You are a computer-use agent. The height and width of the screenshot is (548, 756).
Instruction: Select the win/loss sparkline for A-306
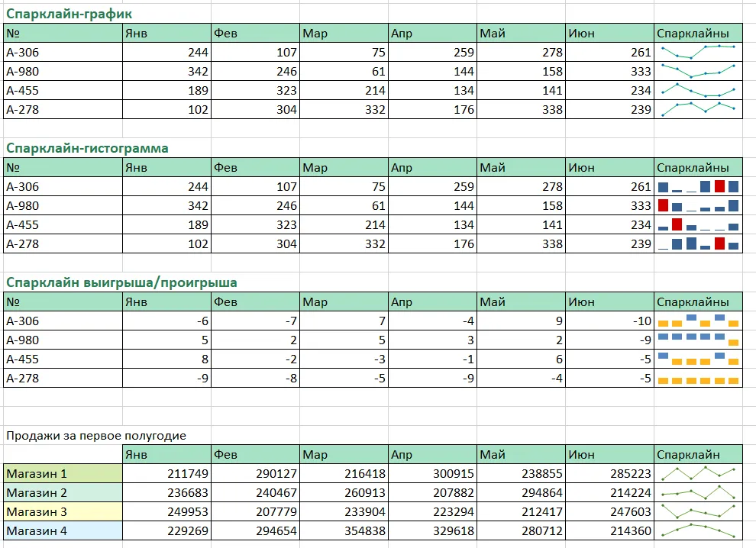pos(698,321)
